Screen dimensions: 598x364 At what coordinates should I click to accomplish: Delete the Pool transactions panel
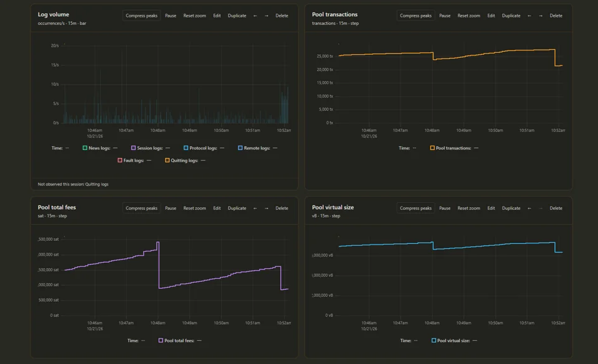pyautogui.click(x=556, y=16)
